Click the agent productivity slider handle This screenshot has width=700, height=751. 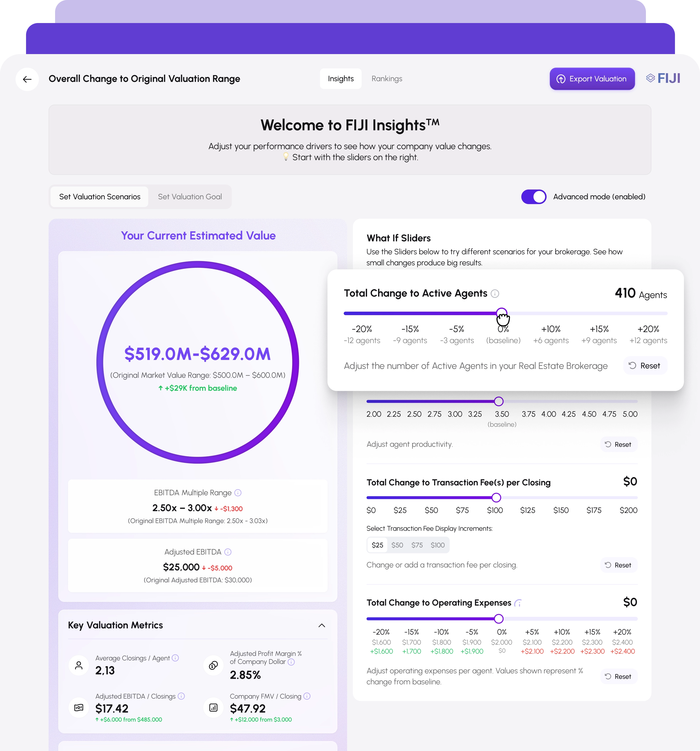[499, 401]
